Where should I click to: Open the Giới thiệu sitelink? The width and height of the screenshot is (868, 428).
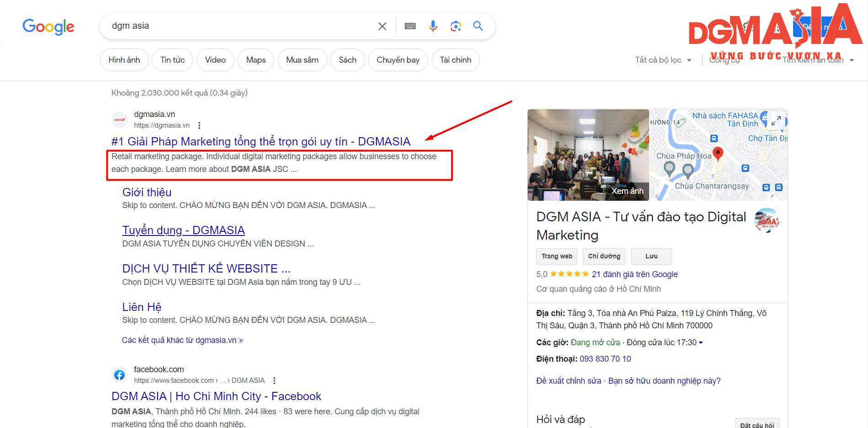click(x=147, y=192)
